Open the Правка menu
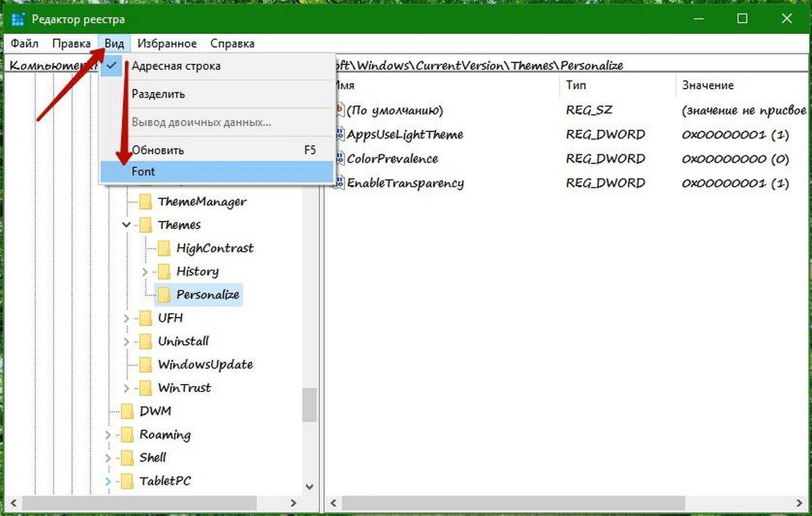Viewport: 812px width, 516px height. pyautogui.click(x=72, y=43)
